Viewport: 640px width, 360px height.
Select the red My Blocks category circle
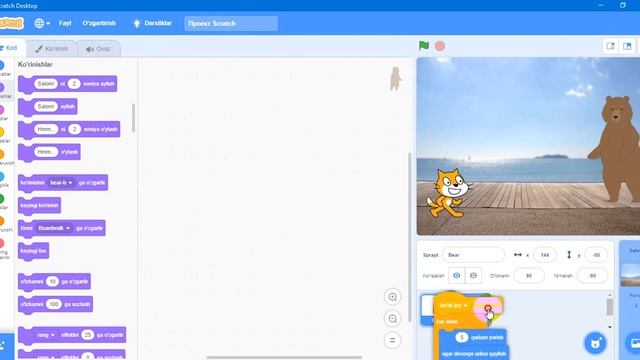(x=2, y=243)
